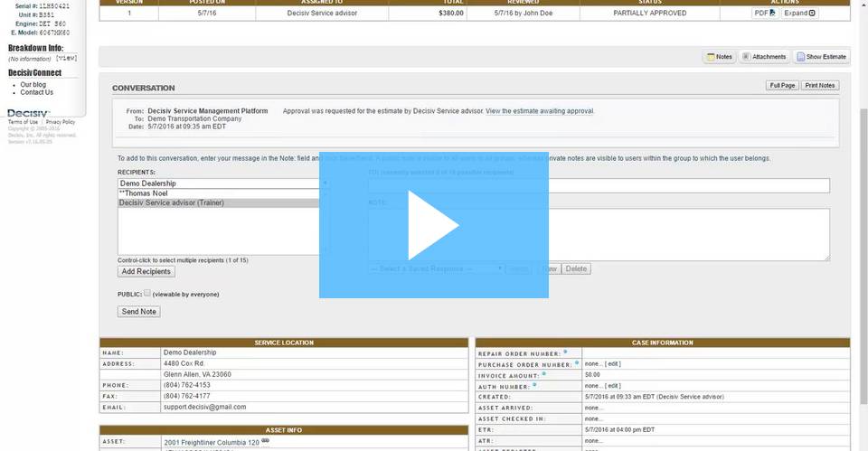Open conversation in Full Page

(781, 86)
